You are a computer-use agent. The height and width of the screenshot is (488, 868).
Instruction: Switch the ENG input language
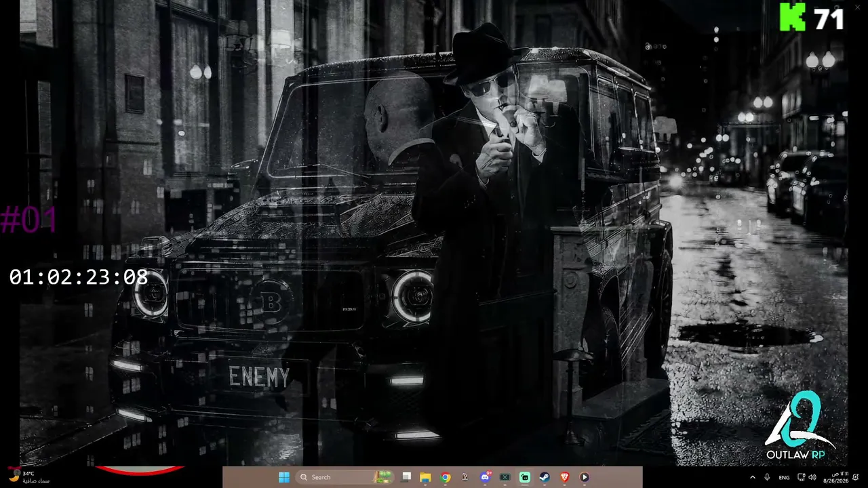click(784, 477)
